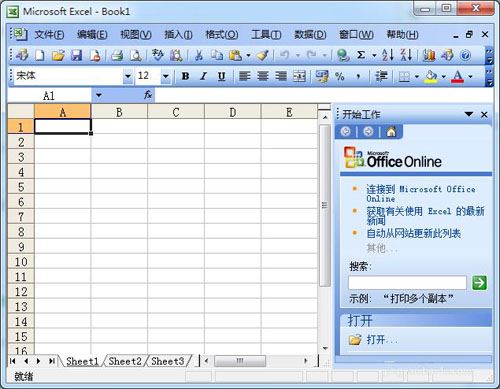Click the Undo arrow
This screenshot has width=500, height=389.
coord(284,55)
